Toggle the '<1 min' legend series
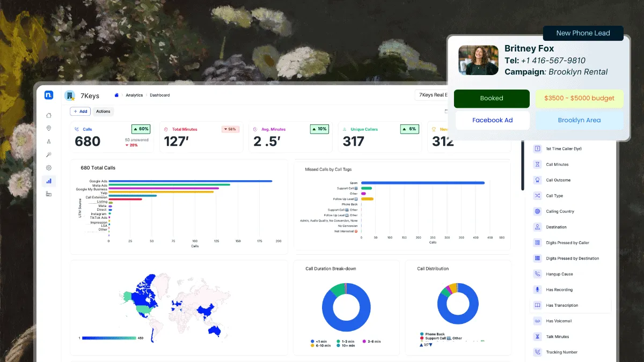Screen dimensions: 644x362 click(319, 341)
